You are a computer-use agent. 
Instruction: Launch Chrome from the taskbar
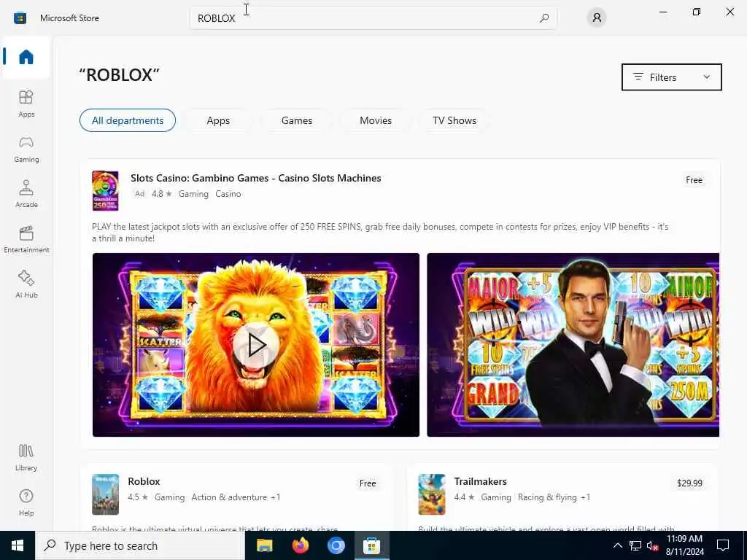(336, 545)
